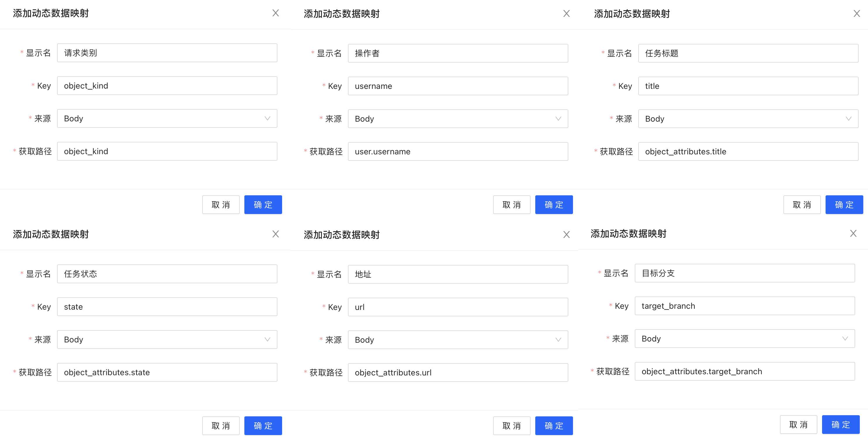Image resolution: width=868 pixels, height=438 pixels.
Task: Click Key field containing target_branch
Action: [745, 306]
